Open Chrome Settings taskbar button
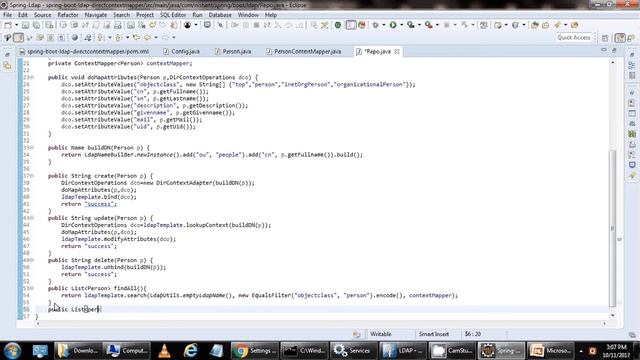The width and height of the screenshot is (640, 360). click(255, 351)
